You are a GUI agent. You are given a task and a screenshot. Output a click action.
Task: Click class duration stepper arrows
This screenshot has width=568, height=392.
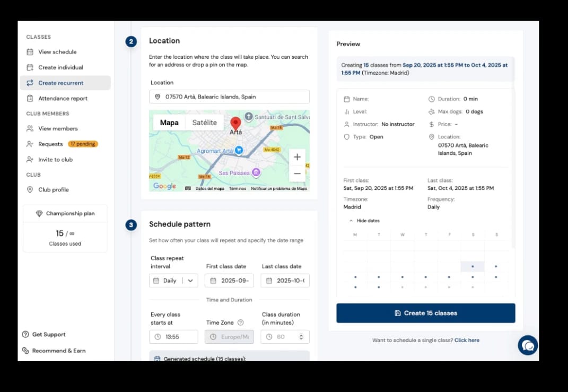tap(301, 337)
